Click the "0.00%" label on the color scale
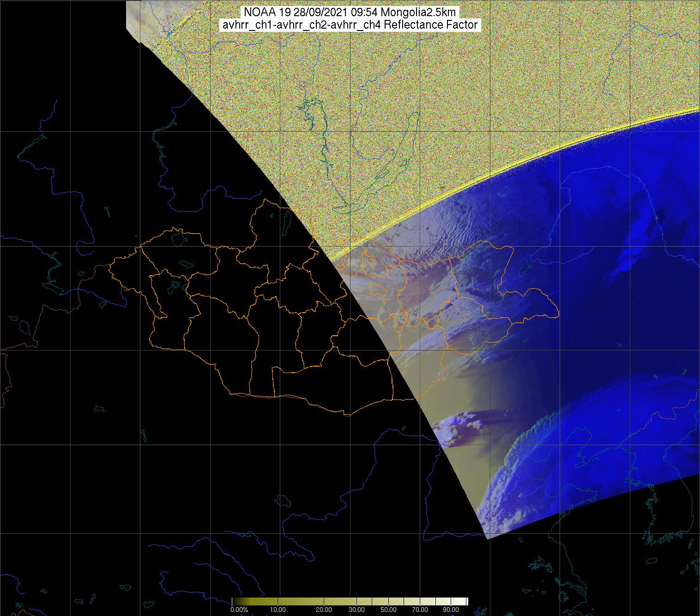 point(239,610)
